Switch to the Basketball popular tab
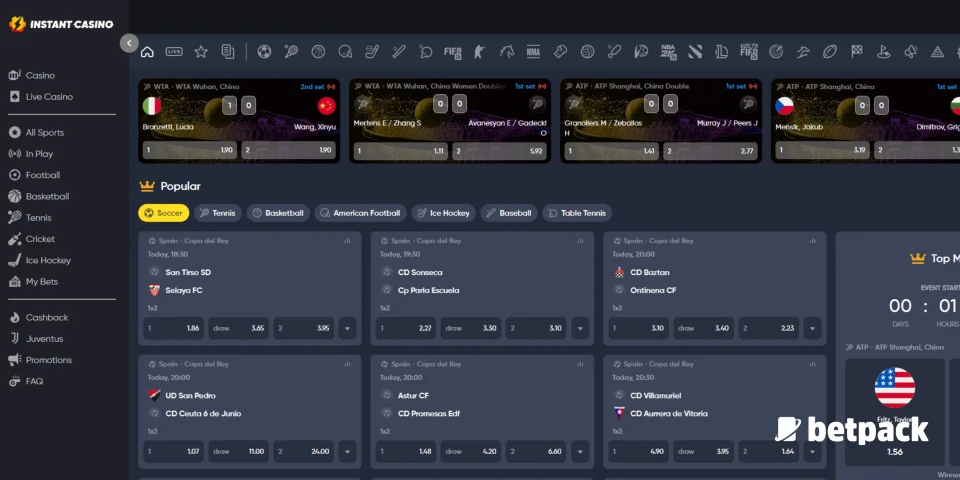This screenshot has height=480, width=960. pos(278,213)
